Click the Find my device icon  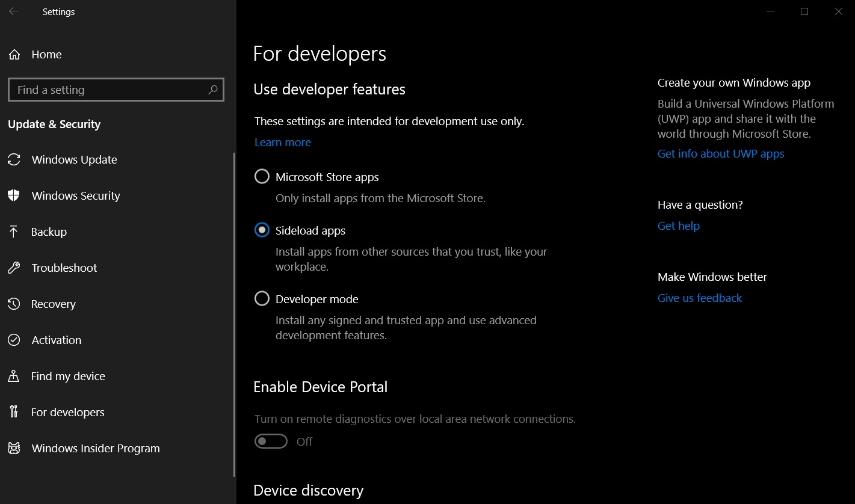[x=14, y=376]
